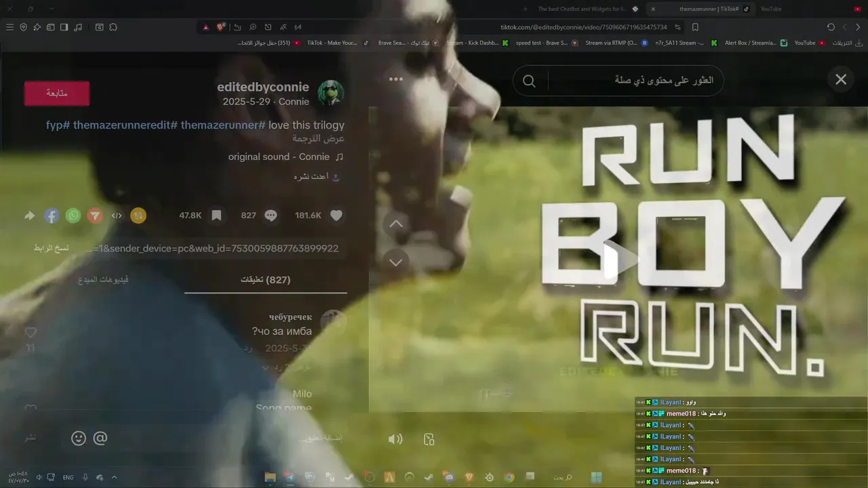Open the 'Alert Box / Streamla...' bookmark
This screenshot has width=868, height=488.
point(756,43)
